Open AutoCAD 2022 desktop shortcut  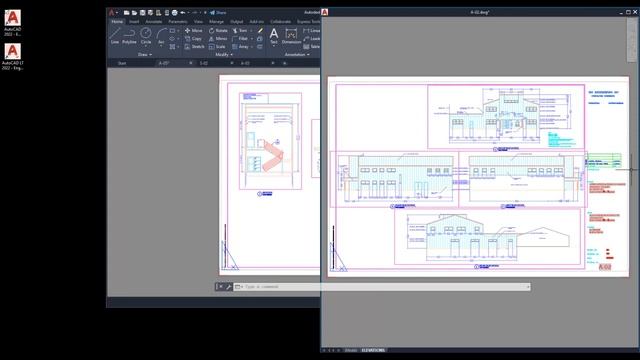(13, 23)
